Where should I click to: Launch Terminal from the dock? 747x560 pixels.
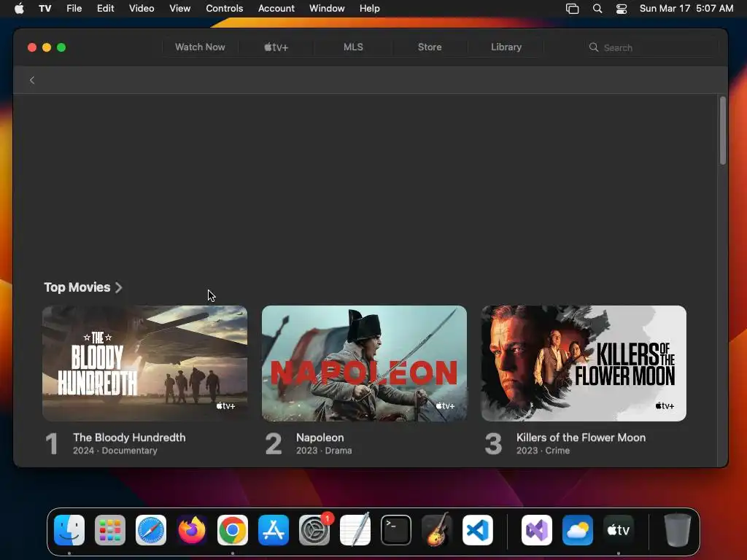396,529
